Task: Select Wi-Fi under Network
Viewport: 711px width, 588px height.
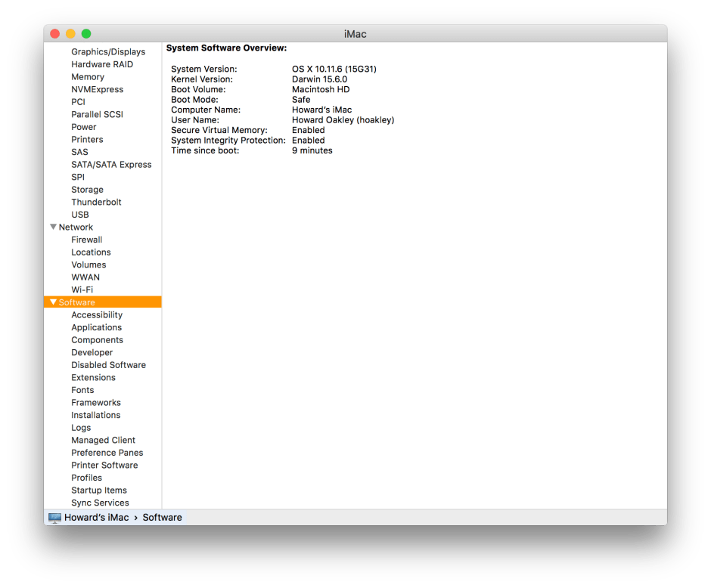Action: (x=82, y=290)
